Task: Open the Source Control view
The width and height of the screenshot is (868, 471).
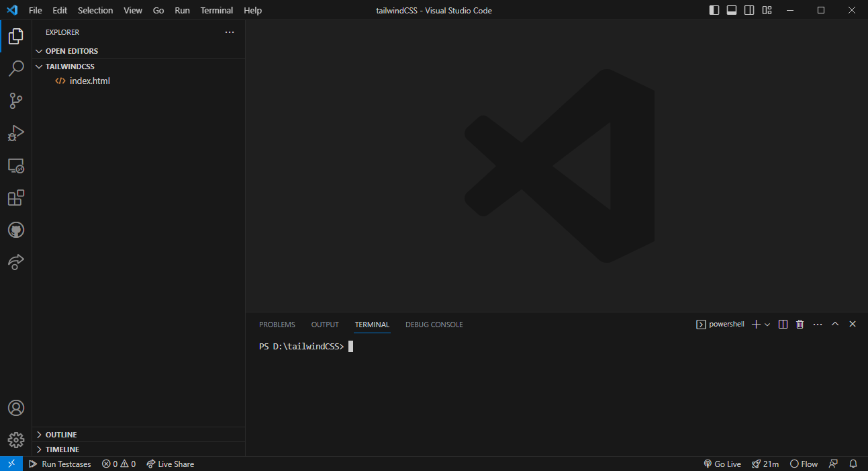Action: coord(15,101)
